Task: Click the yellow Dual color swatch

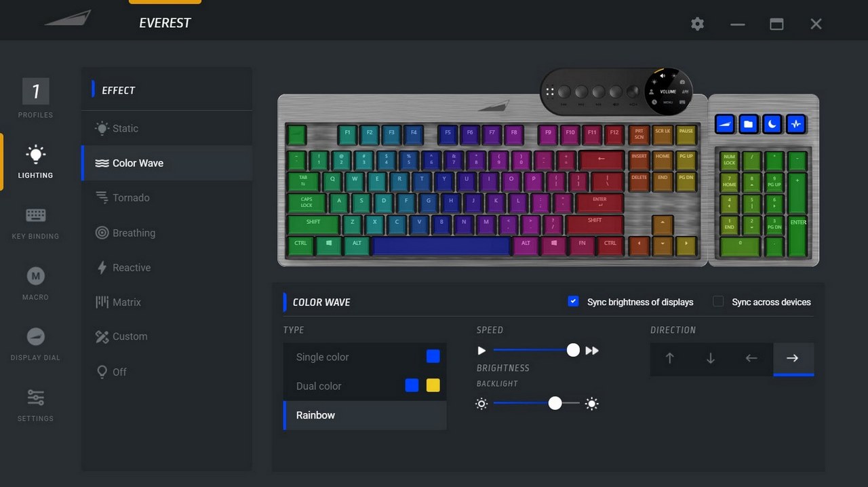Action: (x=433, y=385)
